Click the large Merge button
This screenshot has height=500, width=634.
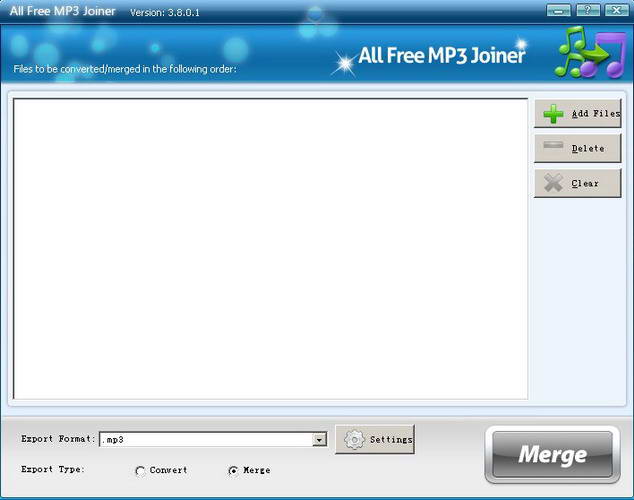pos(552,455)
